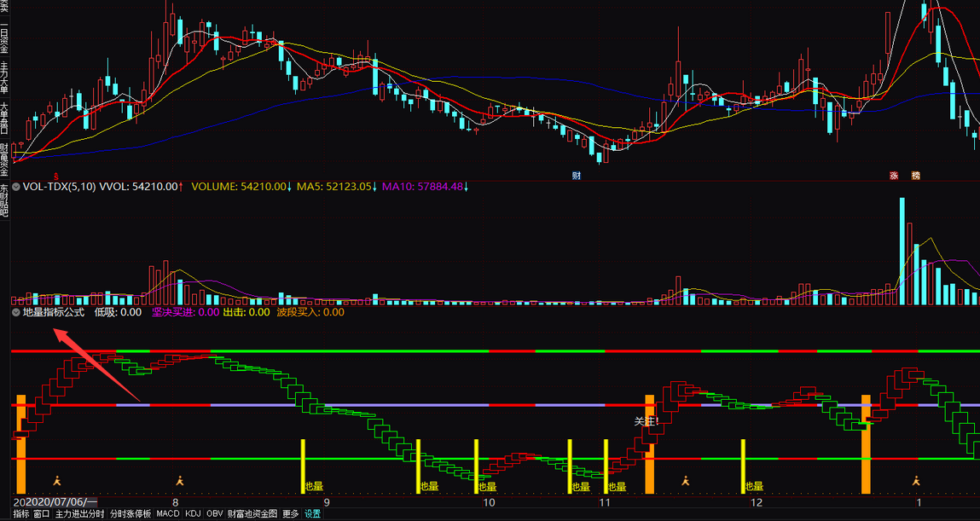Click the 出击: 0.00 value
The width and height of the screenshot is (980, 521).
coord(246,312)
